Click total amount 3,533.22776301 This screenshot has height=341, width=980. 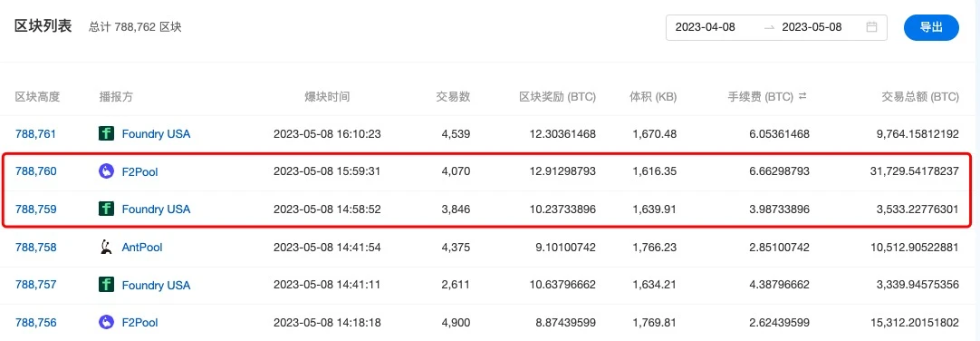pyautogui.click(x=918, y=209)
